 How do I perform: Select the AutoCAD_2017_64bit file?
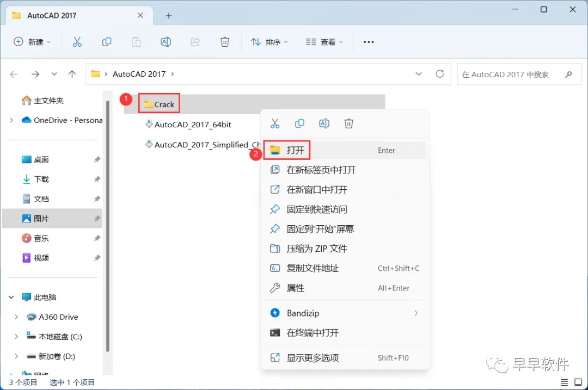188,125
